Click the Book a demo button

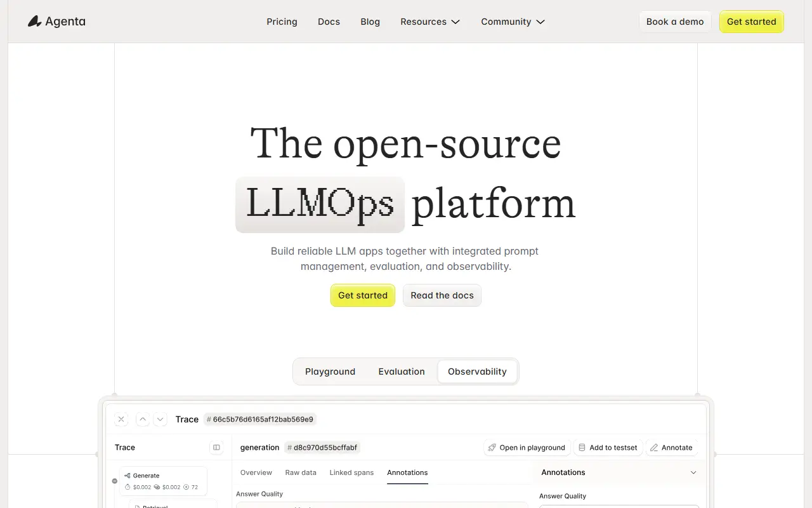pos(675,22)
